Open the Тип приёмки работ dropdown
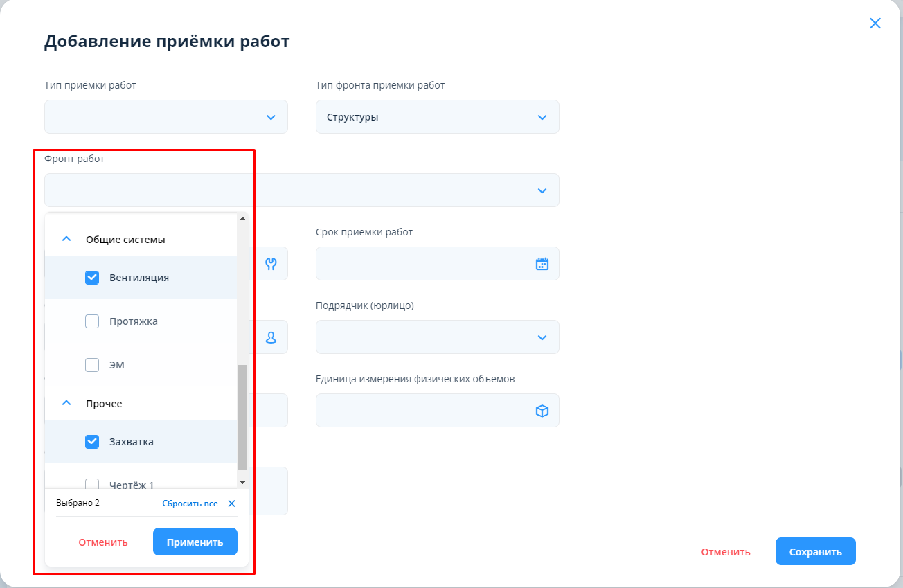The width and height of the screenshot is (903, 588). click(166, 117)
